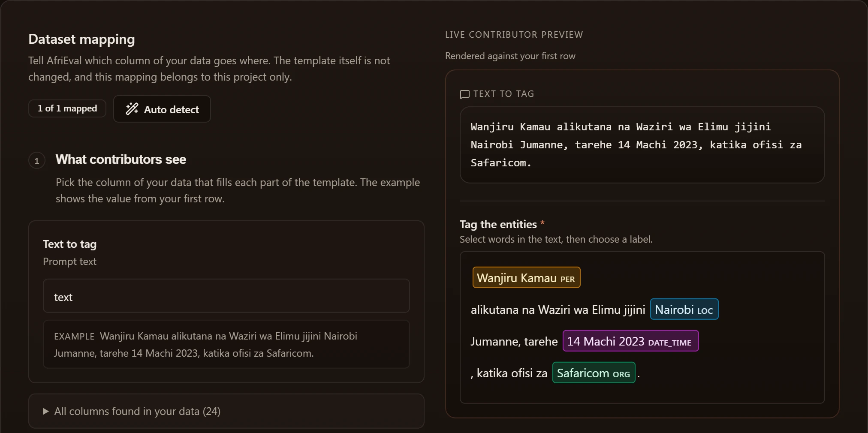868x433 pixels.
Task: Click 'alikutana na Waziri wa Elimu jijini' text
Action: 558,310
